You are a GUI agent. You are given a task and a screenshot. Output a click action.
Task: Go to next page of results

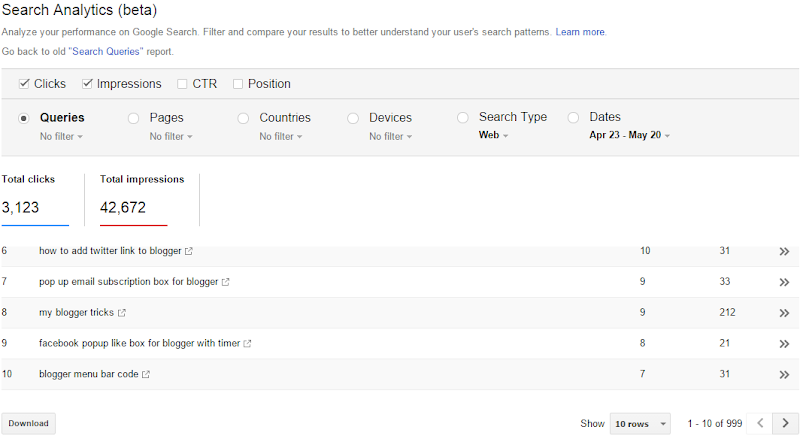786,423
